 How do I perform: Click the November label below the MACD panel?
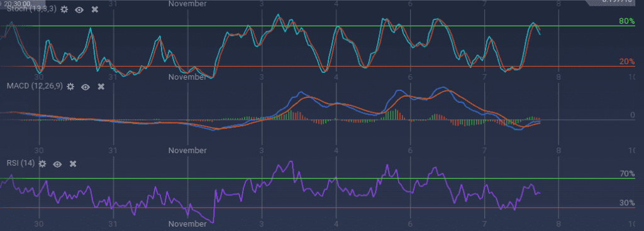[187, 150]
